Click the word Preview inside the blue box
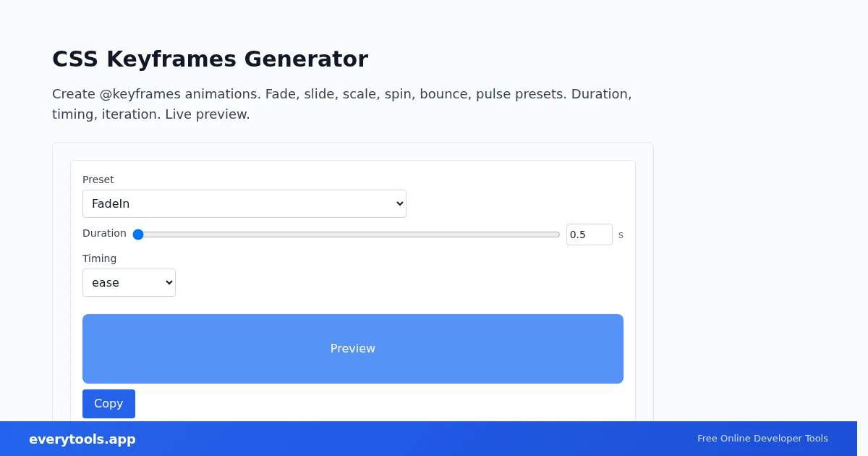The image size is (868, 456). pos(353,349)
